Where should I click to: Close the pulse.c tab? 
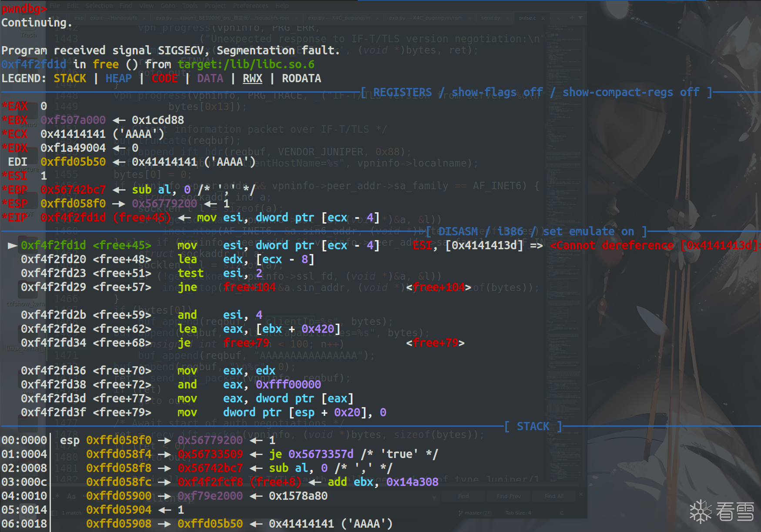(543, 18)
